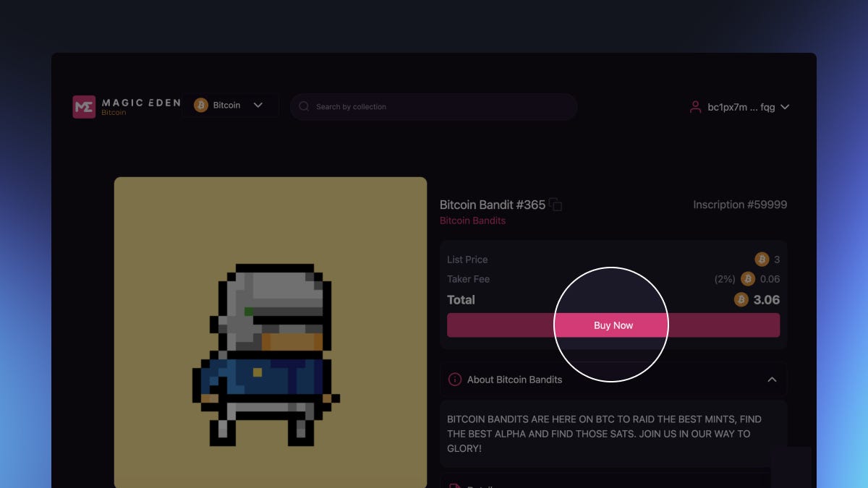The height and width of the screenshot is (488, 868).
Task: Select the List Price label
Action: click(x=467, y=260)
